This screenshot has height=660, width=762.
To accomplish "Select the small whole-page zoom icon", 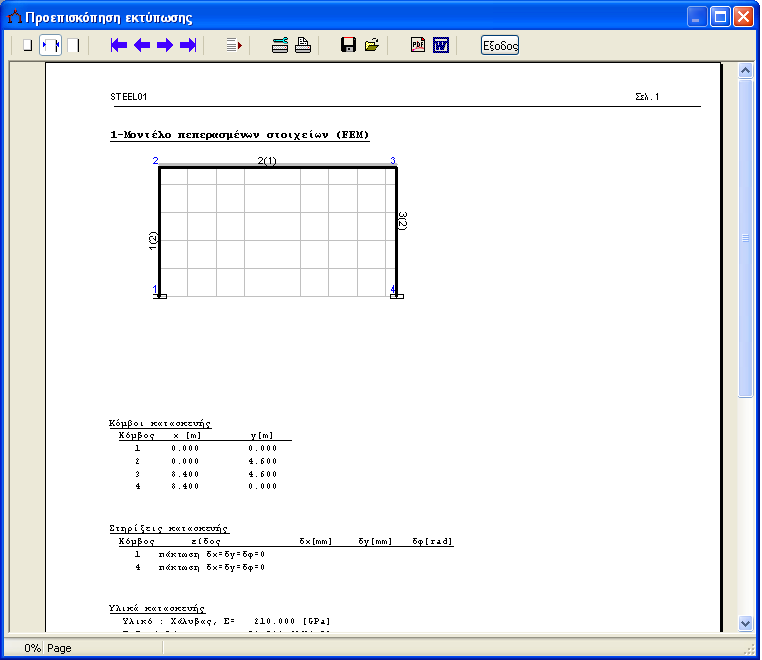I will point(28,46).
